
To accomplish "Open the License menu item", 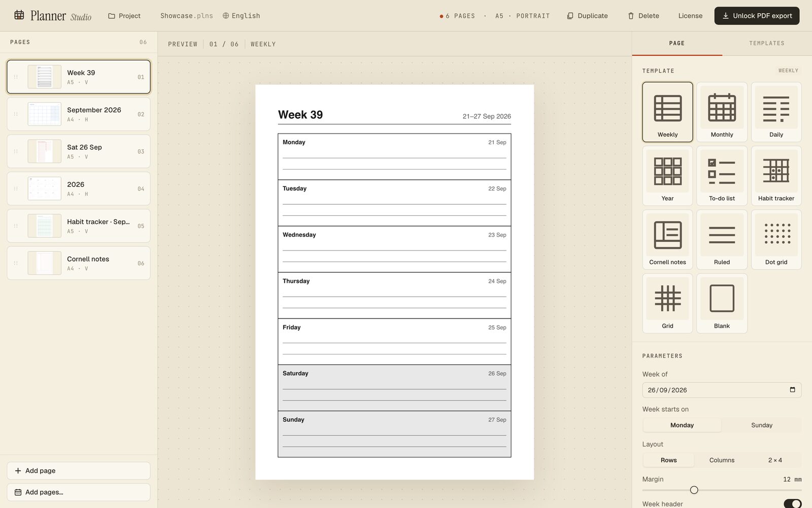I will click(x=690, y=16).
